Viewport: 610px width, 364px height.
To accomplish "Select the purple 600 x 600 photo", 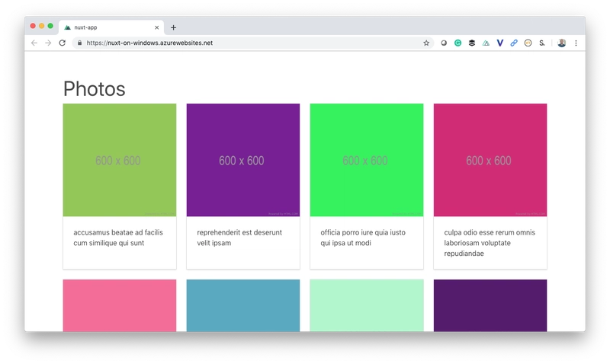I will point(243,160).
